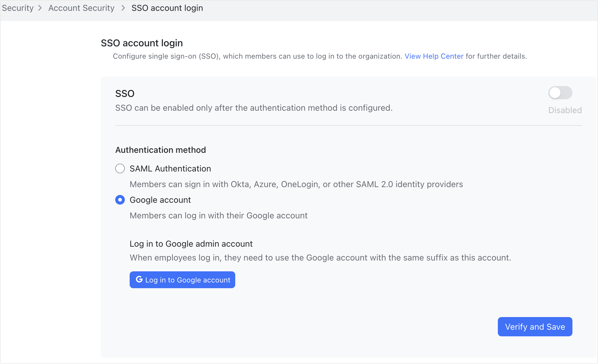
Task: Click the SSO section heading
Action: (125, 94)
